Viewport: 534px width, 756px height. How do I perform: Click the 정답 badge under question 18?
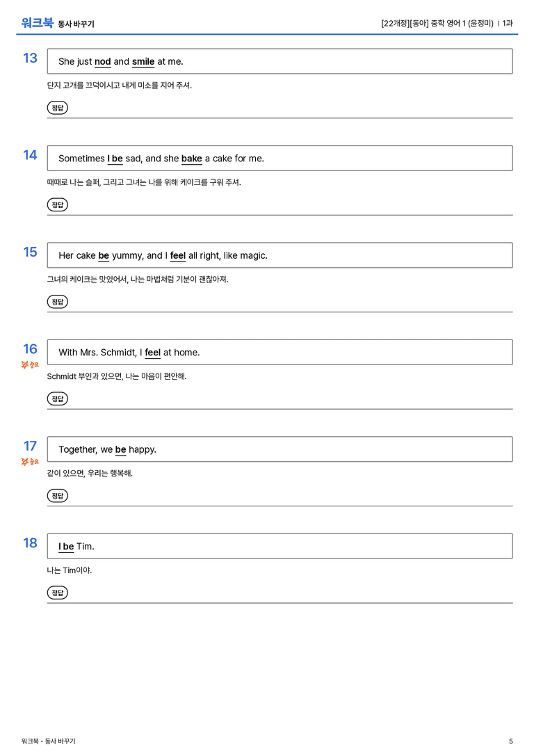tap(57, 593)
